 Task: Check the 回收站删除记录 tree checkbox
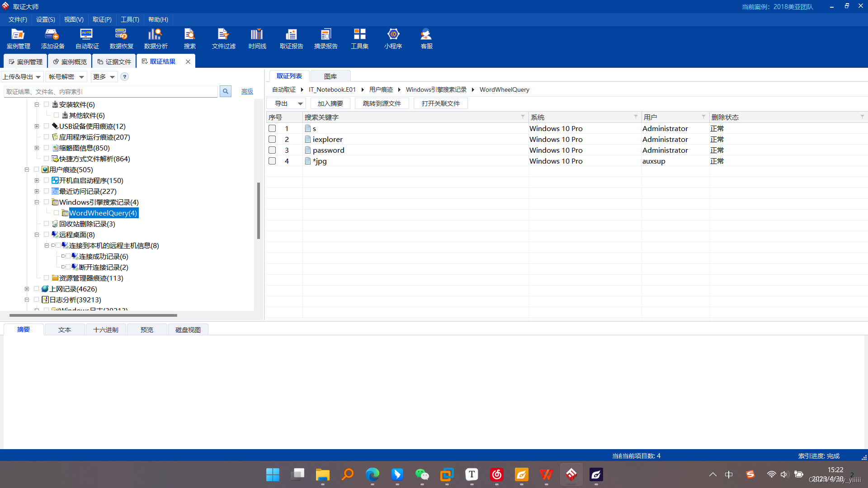(x=46, y=224)
